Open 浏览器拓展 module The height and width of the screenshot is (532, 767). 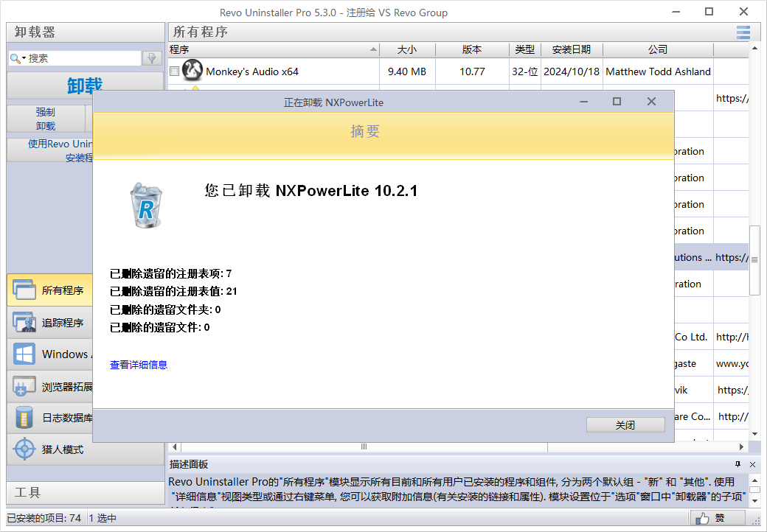point(49,386)
